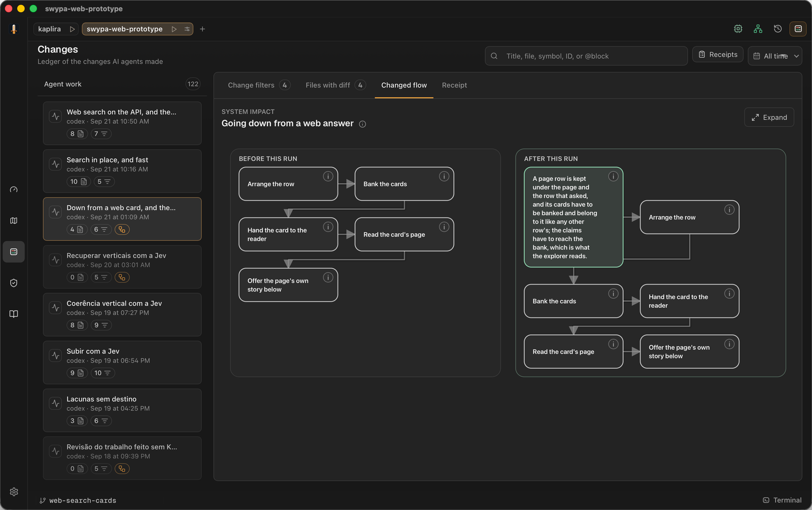Select the Changes ledger icon in sidebar
This screenshot has height=510, width=812.
tap(14, 252)
